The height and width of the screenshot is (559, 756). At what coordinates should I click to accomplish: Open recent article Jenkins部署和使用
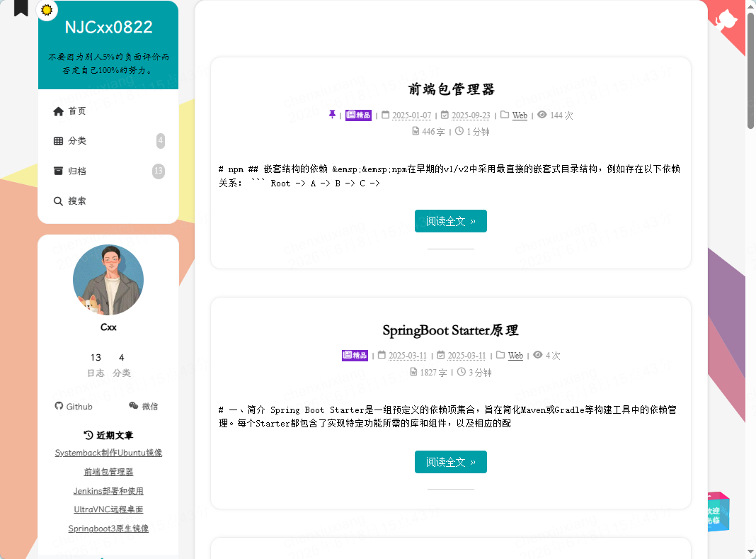[108, 491]
